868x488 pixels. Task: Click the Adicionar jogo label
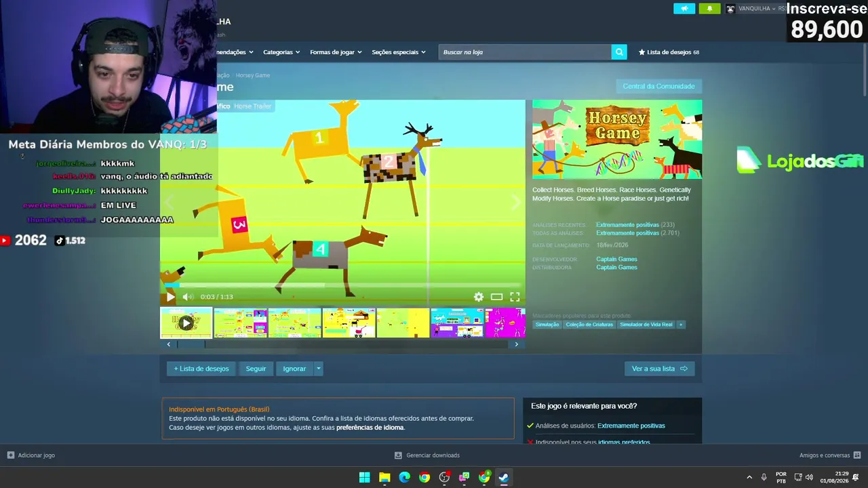(37, 455)
